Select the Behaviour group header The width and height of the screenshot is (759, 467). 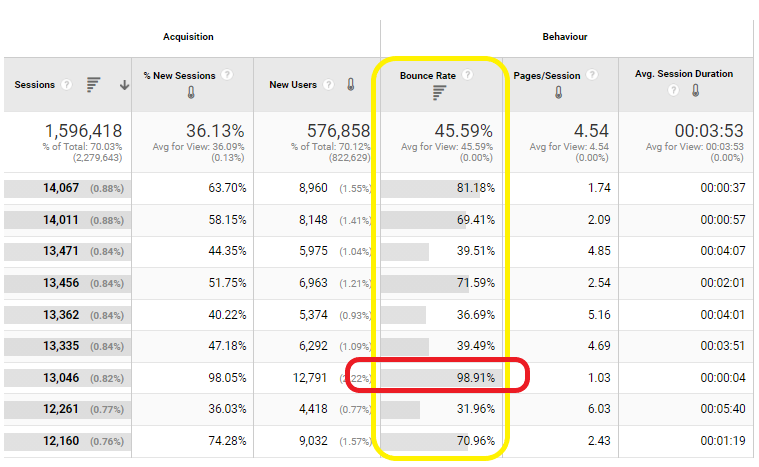[565, 37]
